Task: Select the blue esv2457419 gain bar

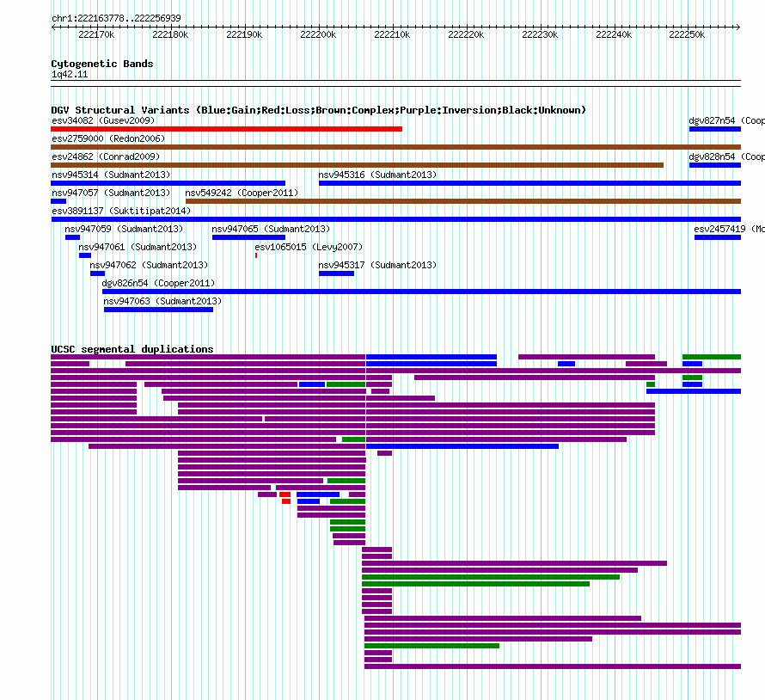Action: 718,237
